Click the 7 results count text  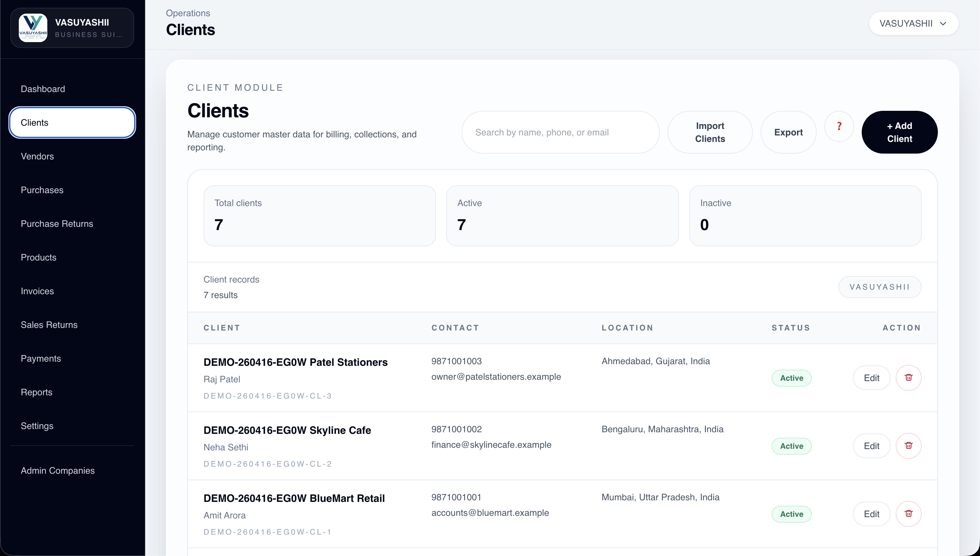point(220,295)
